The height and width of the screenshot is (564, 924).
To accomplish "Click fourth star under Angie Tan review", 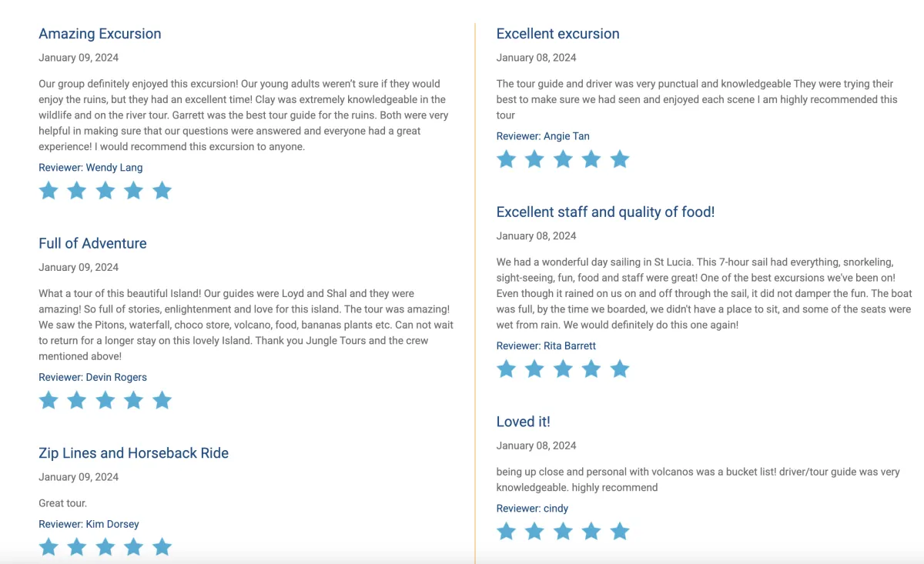I will click(591, 159).
